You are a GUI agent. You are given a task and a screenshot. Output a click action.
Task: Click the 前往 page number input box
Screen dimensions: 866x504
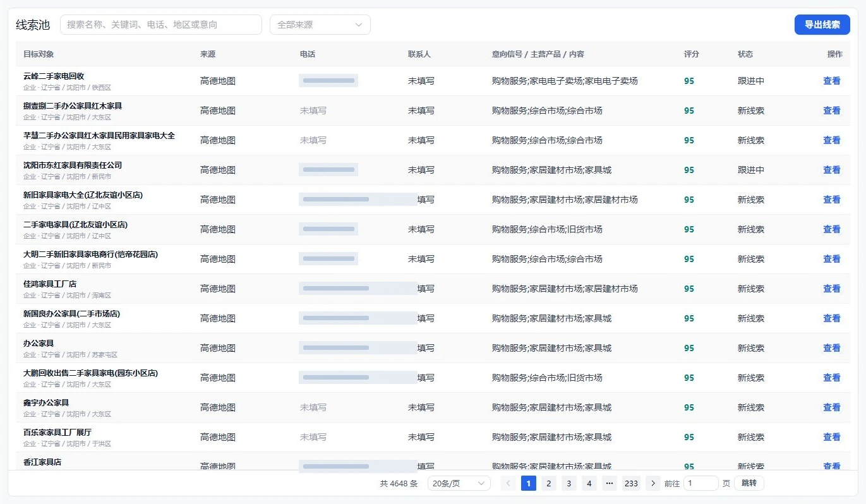pos(701,483)
